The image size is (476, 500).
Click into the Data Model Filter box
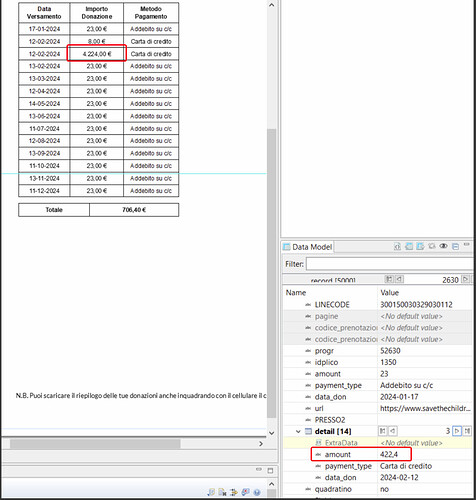389,264
